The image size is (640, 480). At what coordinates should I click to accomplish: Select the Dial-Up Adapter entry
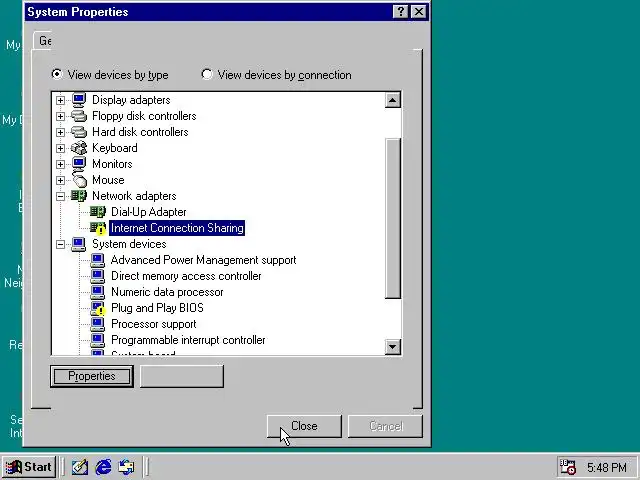pos(149,212)
